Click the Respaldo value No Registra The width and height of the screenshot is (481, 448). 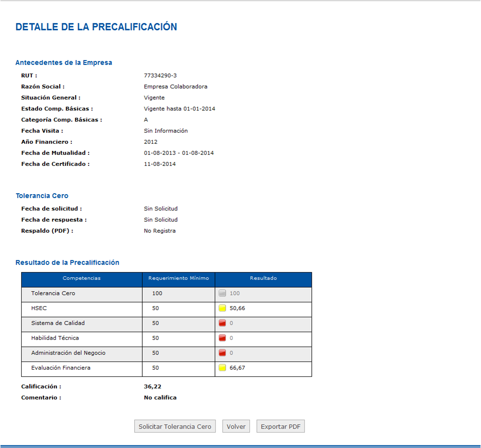point(160,231)
